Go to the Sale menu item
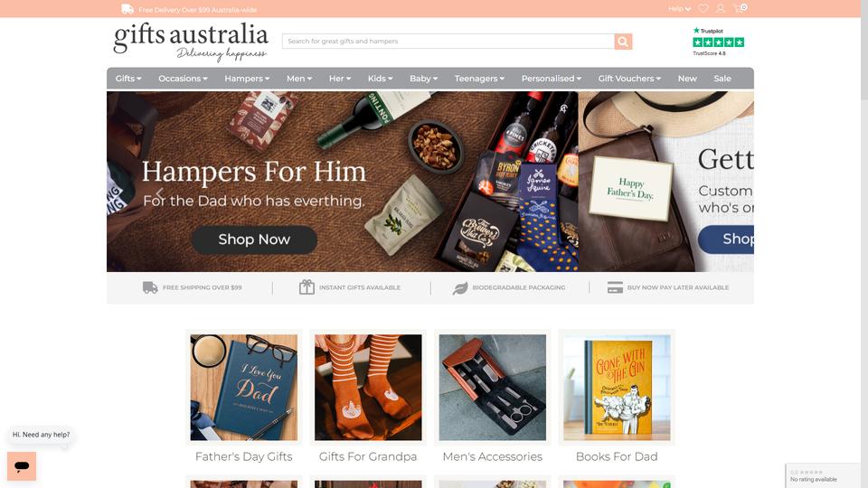This screenshot has height=488, width=868. (722, 79)
